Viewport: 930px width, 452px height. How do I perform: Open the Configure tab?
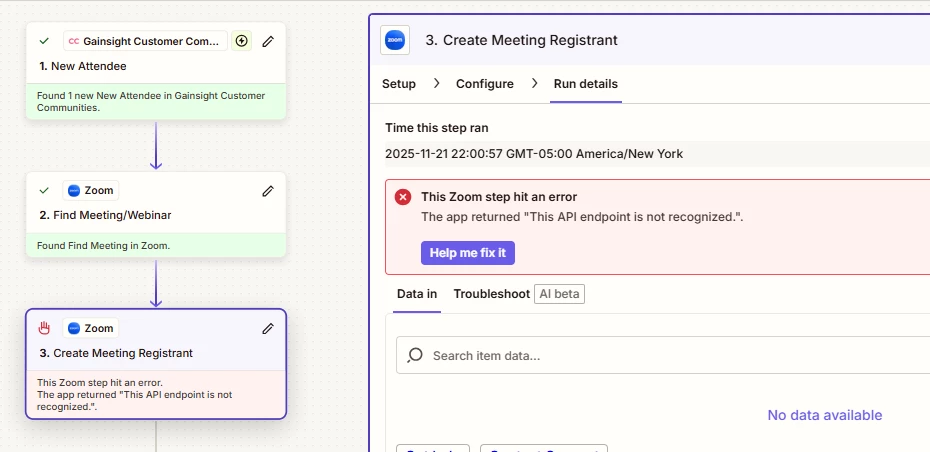(x=485, y=84)
